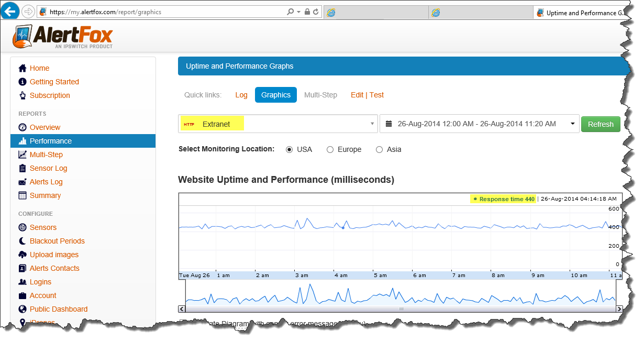This screenshot has height=341, width=644.
Task: Select the Europe monitoring location
Action: pyautogui.click(x=330, y=150)
